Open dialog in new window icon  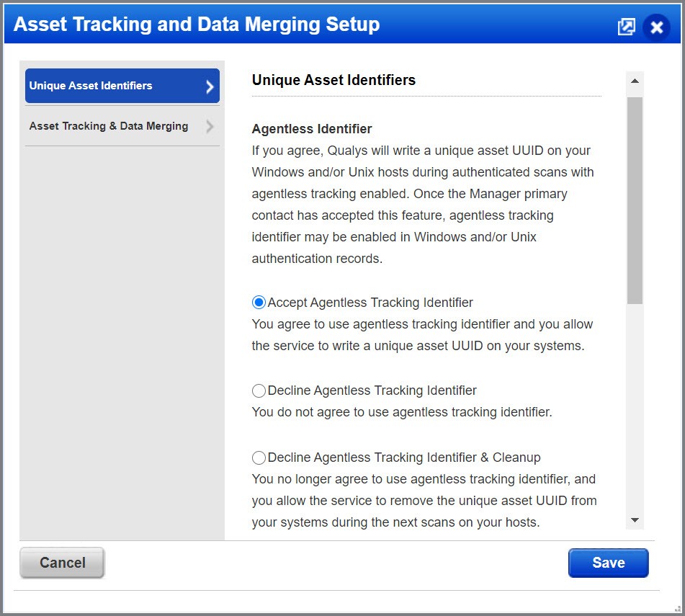(x=626, y=27)
